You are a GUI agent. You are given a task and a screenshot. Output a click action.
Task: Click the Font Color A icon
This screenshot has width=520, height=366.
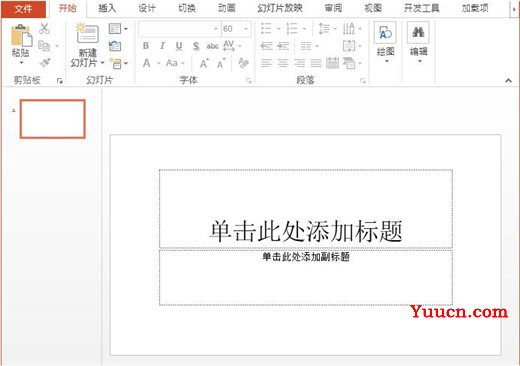[x=147, y=63]
